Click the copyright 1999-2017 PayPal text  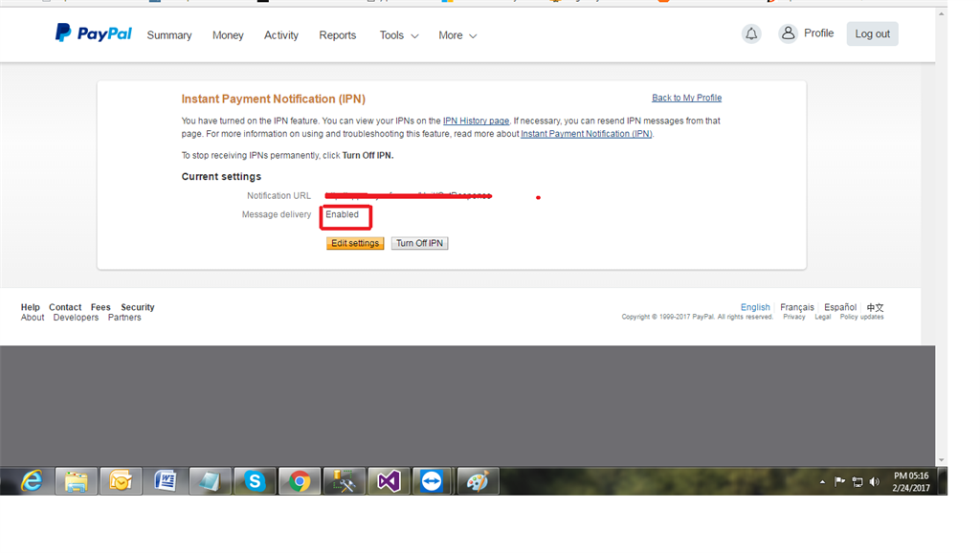[x=697, y=317]
